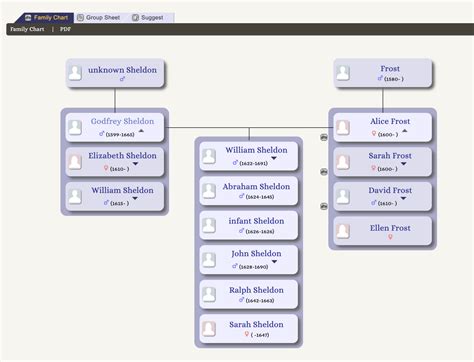Expand David Frost's down arrow
The image size is (474, 362).
coord(403,198)
